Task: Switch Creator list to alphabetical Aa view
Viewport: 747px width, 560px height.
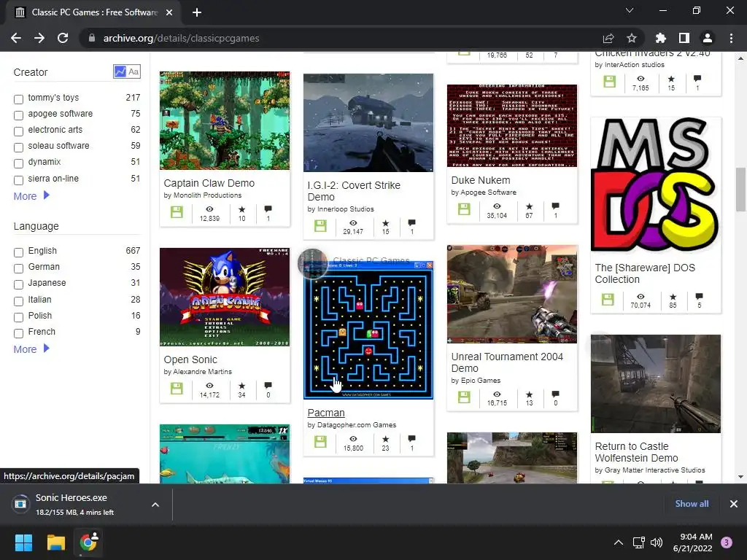Action: pyautogui.click(x=134, y=71)
